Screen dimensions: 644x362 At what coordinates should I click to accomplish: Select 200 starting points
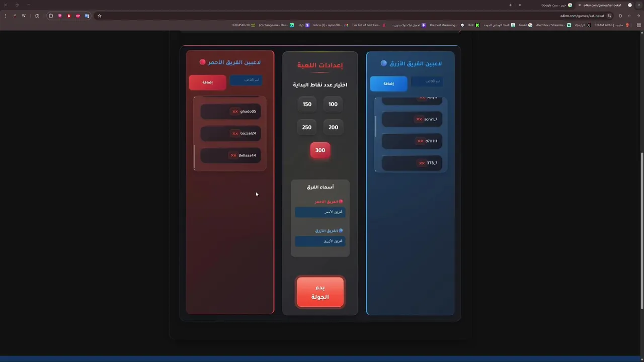pos(333,127)
